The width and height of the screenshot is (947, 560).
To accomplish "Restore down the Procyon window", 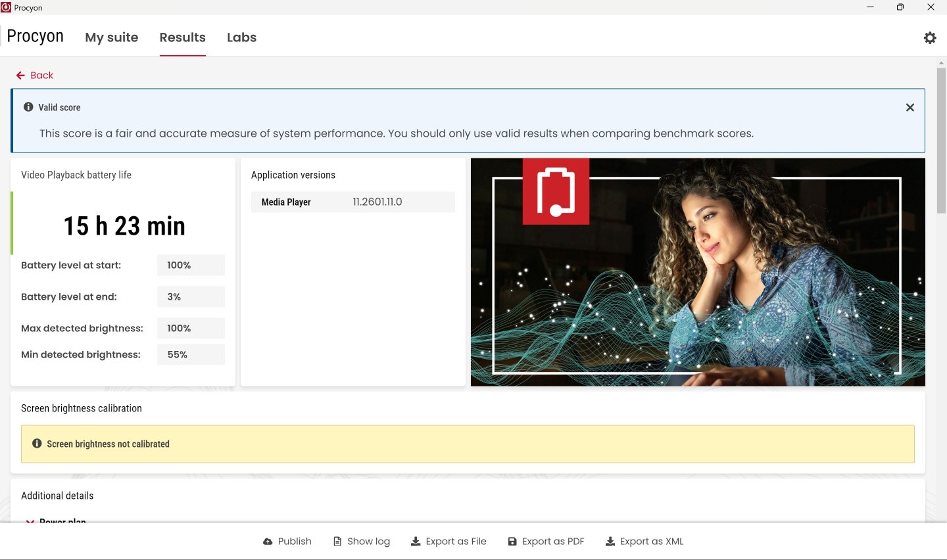I will tap(900, 7).
